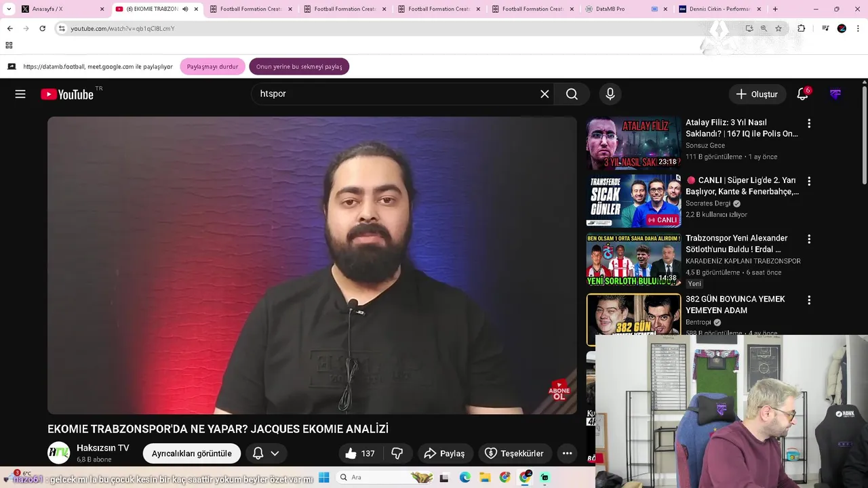Open Microsoft Edge from taskbar

tap(465, 477)
